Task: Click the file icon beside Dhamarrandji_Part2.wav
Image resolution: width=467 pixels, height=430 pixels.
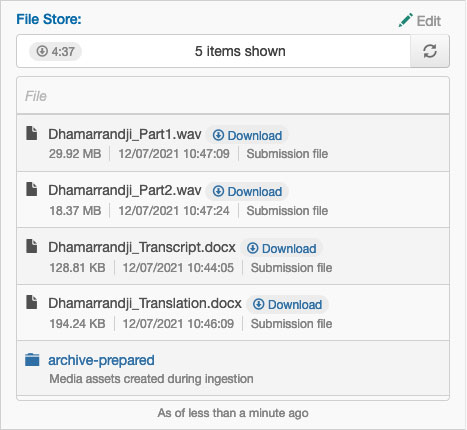Action: (32, 189)
